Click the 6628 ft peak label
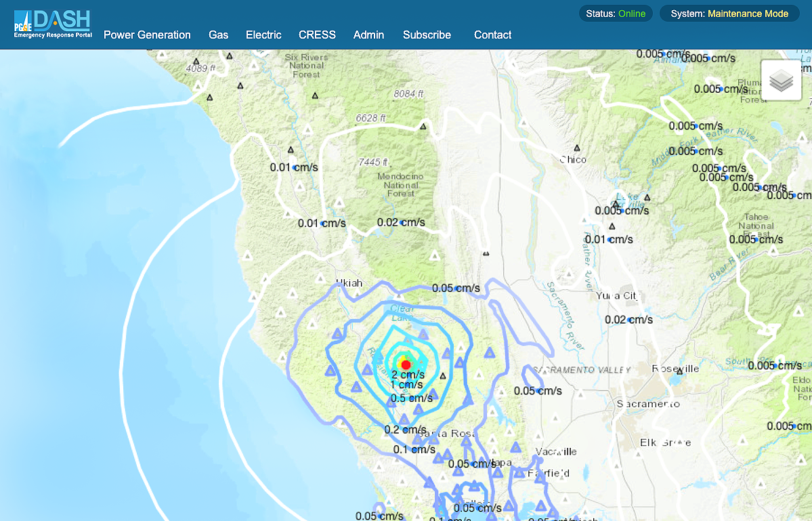Image resolution: width=812 pixels, height=521 pixels. (x=371, y=118)
